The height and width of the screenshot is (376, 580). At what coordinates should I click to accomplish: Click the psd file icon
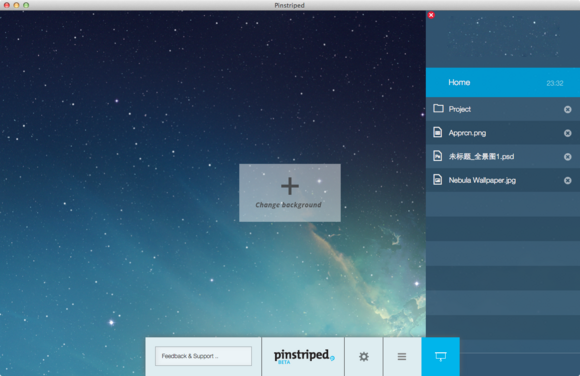click(438, 156)
